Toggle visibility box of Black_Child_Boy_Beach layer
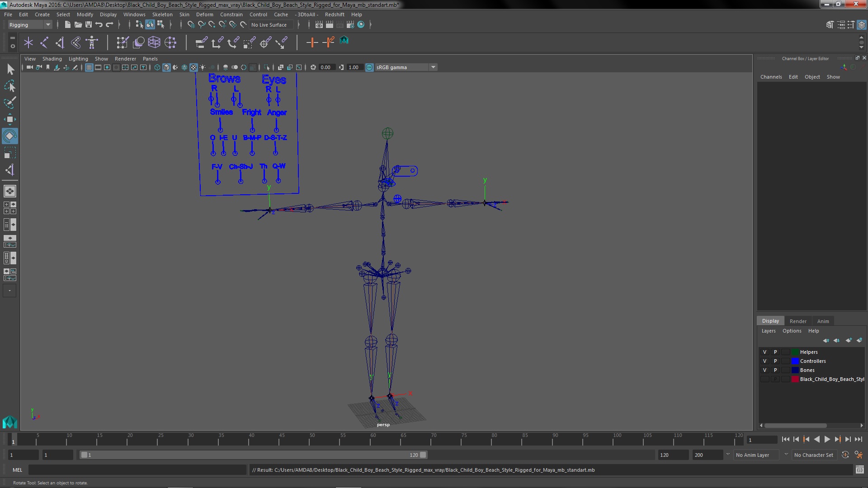The width and height of the screenshot is (868, 488). pos(764,379)
